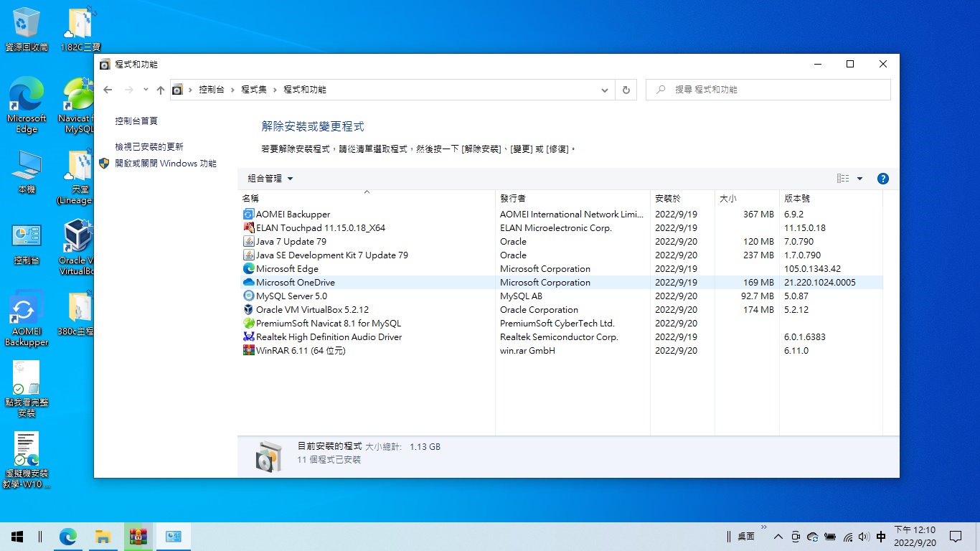Click the Edge icon in the taskbar
The image size is (980, 551).
pyautogui.click(x=68, y=536)
